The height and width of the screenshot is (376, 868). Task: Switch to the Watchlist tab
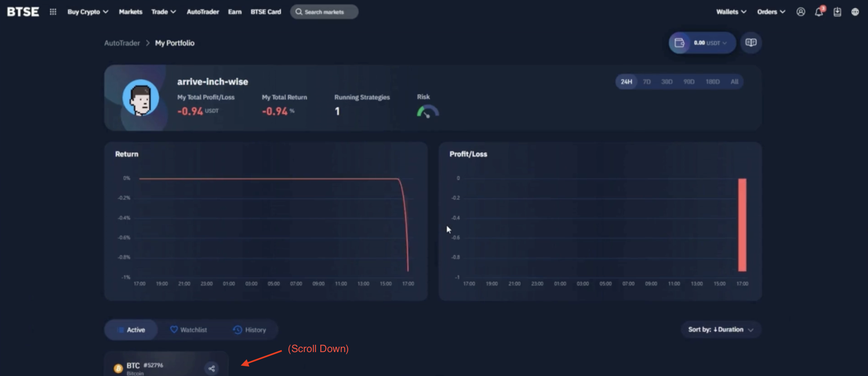click(x=189, y=329)
